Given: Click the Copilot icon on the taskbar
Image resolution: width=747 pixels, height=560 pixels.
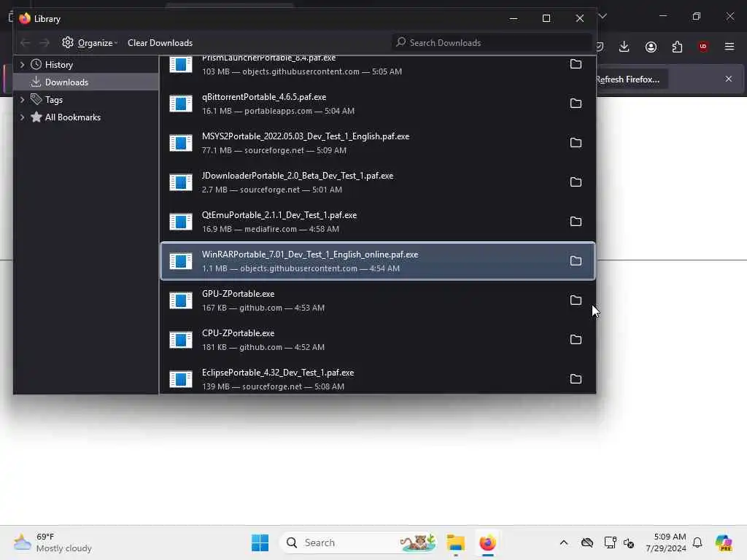Looking at the screenshot, I should click(724, 542).
